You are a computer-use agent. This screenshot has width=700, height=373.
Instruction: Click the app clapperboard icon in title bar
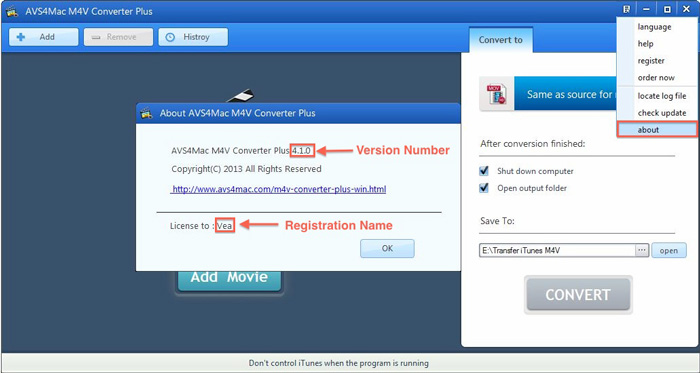pos(12,11)
